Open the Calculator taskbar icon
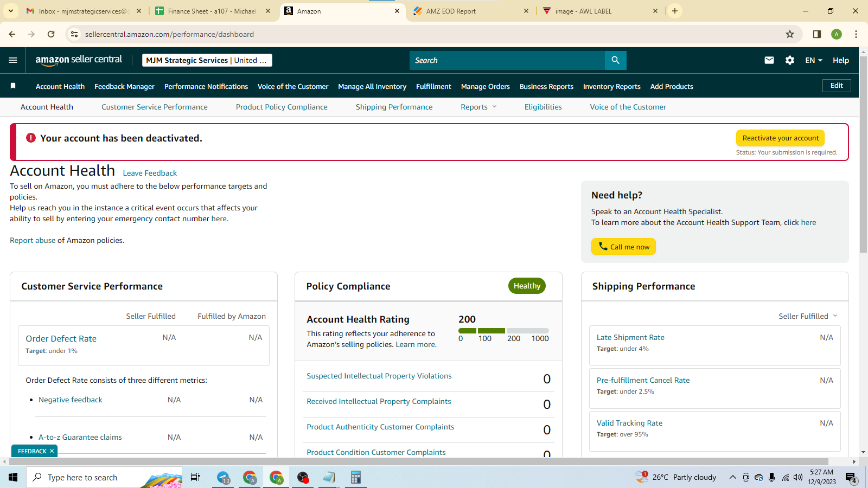This screenshot has width=868, height=488. 356,477
